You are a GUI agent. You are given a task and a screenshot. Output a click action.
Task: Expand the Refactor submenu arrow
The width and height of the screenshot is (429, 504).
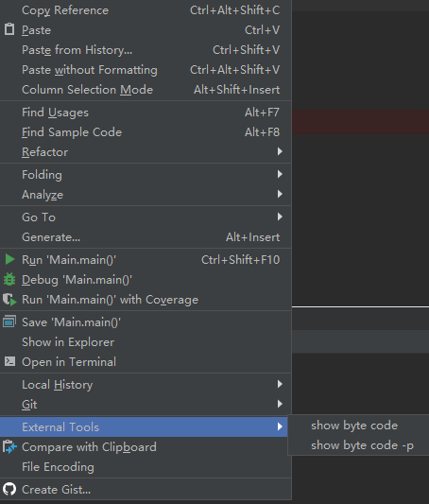tap(280, 151)
